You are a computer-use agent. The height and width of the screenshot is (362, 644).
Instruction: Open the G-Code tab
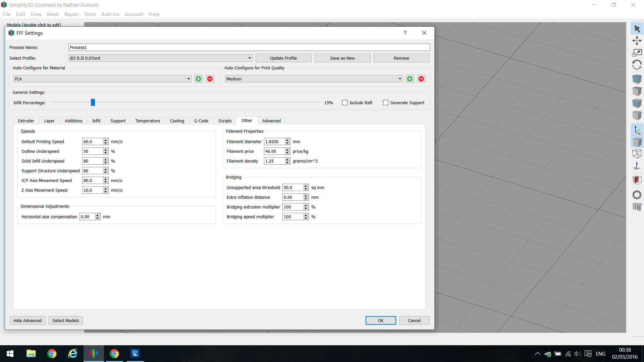coord(201,121)
